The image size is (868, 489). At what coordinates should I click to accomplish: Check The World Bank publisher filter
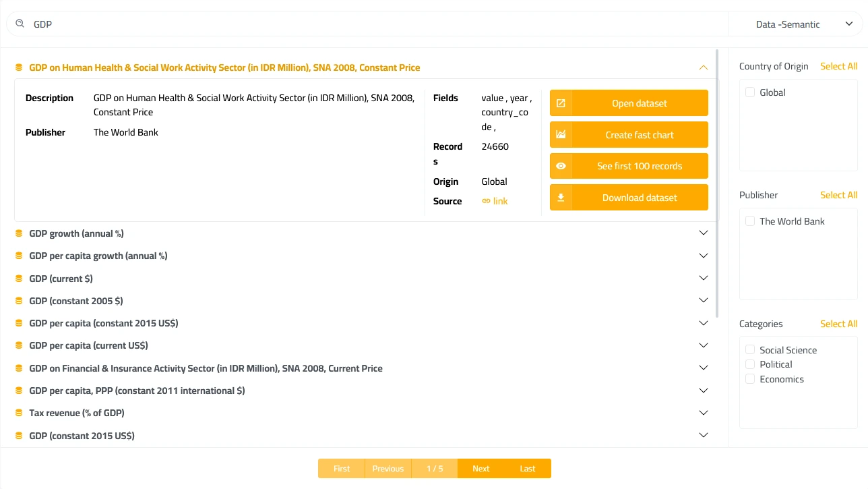coord(750,221)
